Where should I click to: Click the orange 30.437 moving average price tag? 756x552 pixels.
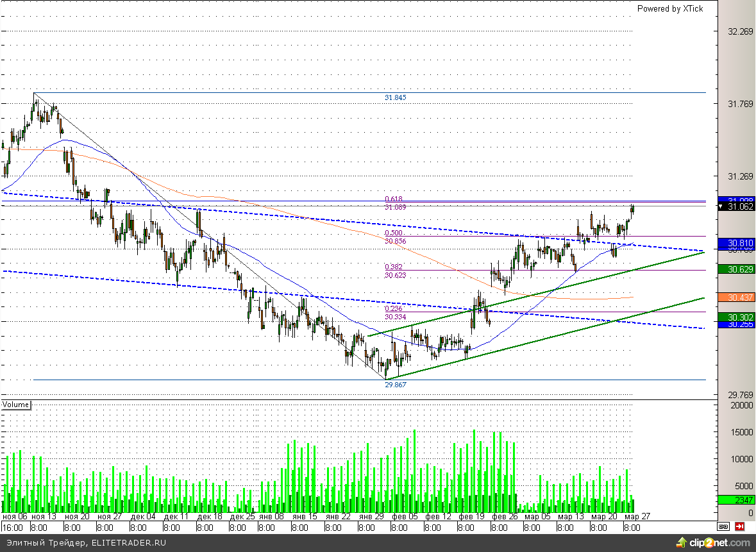click(736, 298)
